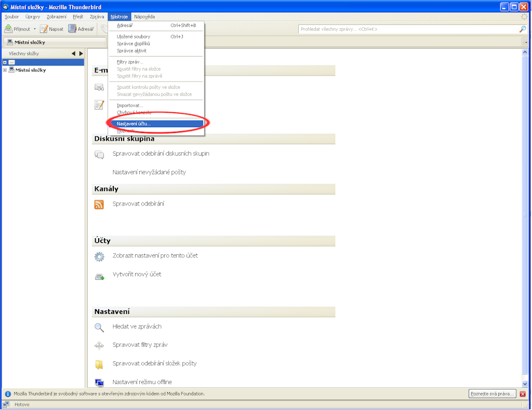532x410 pixels.
Task: Open Spravovat odebírání under Kanály
Action: [x=138, y=203]
